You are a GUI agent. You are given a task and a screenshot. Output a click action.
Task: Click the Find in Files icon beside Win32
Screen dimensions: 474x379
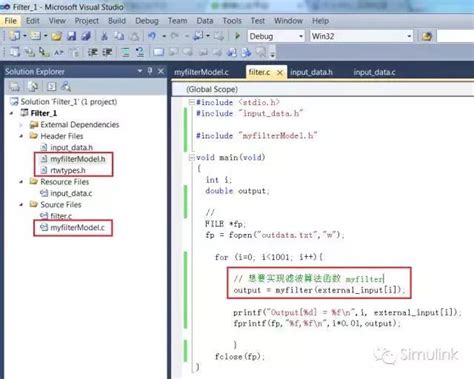click(x=427, y=36)
